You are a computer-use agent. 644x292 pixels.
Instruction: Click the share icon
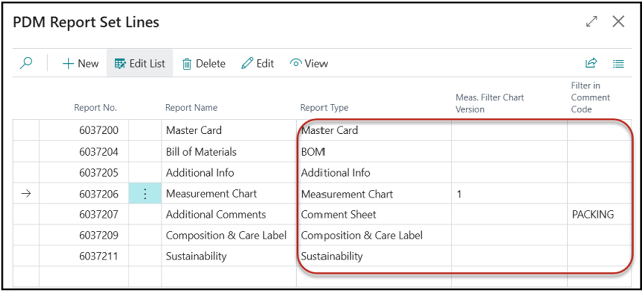point(591,63)
